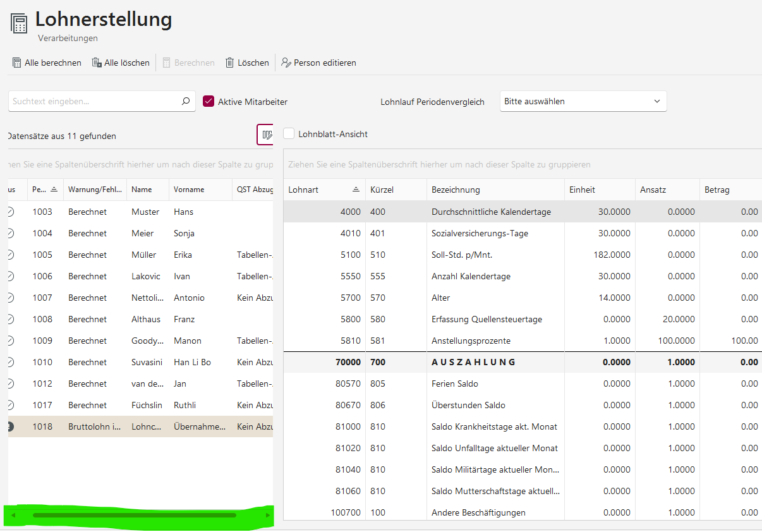The width and height of the screenshot is (762, 532).
Task: Enable the Lohnblatt-Ansicht checkbox
Action: point(289,134)
